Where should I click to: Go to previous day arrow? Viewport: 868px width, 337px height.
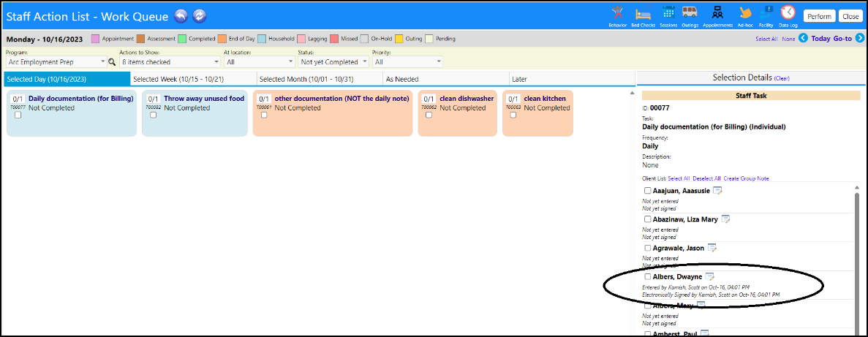(x=803, y=38)
